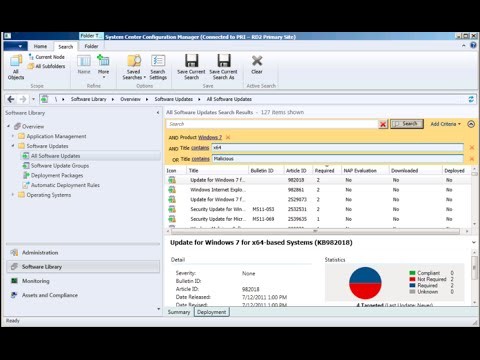Image resolution: width=480 pixels, height=360 pixels.
Task: Click Save Current Search As
Action: click(x=223, y=67)
